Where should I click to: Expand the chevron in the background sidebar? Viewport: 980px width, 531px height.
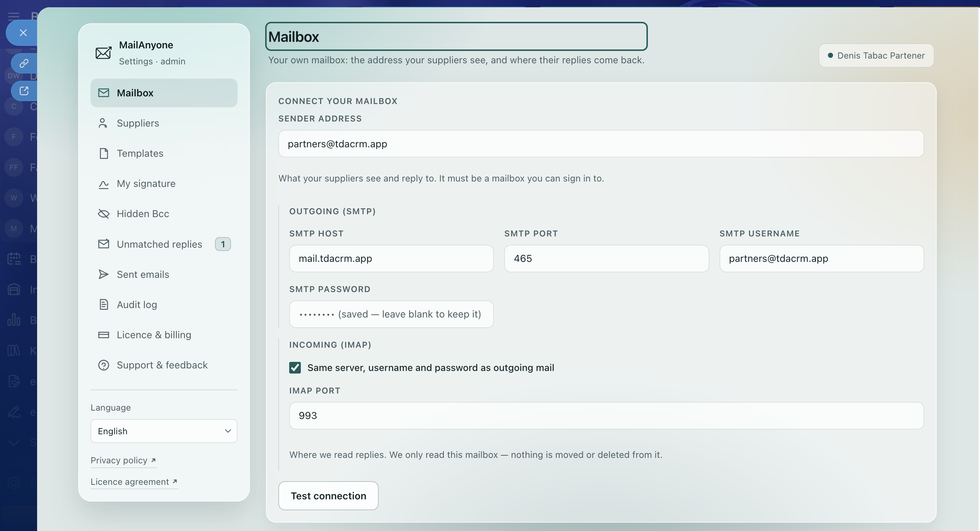14,442
